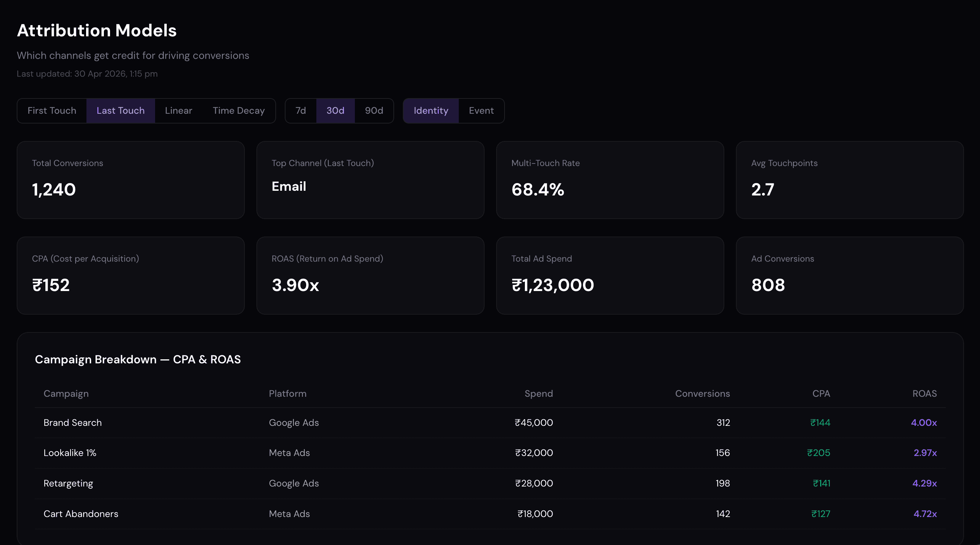The width and height of the screenshot is (980, 545).
Task: Toggle Identity attribution mode
Action: tap(431, 111)
